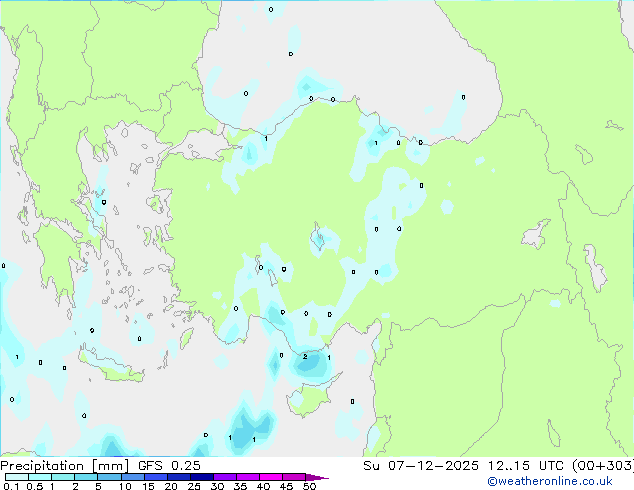The image size is (634, 490).
Task: Click the '12..15 UTC' time range text
Action: [x=526, y=466]
